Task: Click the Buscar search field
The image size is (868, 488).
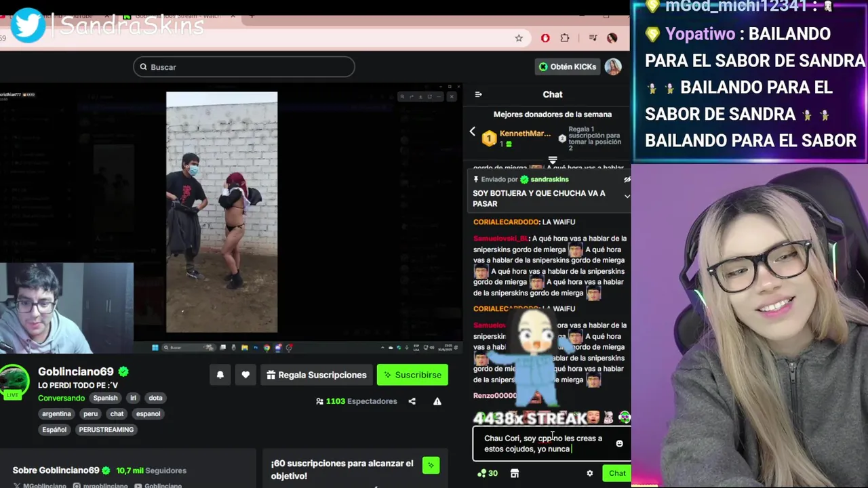Action: click(x=244, y=67)
